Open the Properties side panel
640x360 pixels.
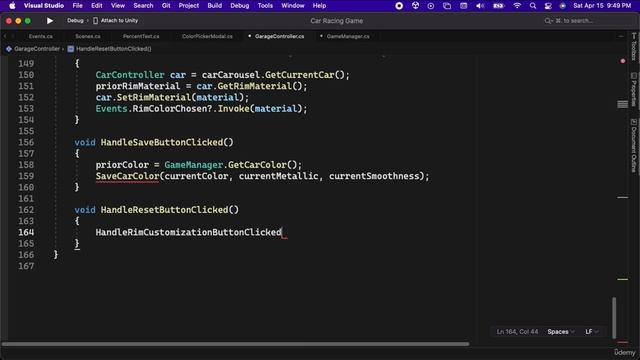coord(633,90)
